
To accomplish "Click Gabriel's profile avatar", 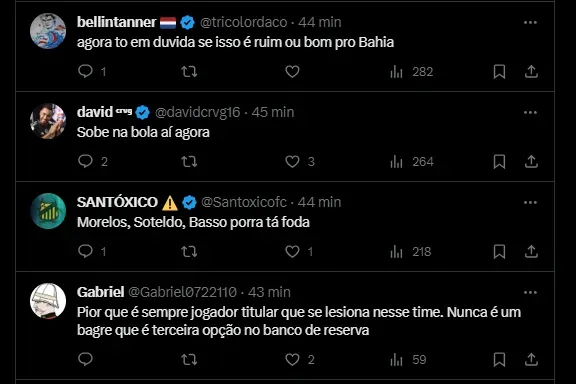I will pos(48,301).
